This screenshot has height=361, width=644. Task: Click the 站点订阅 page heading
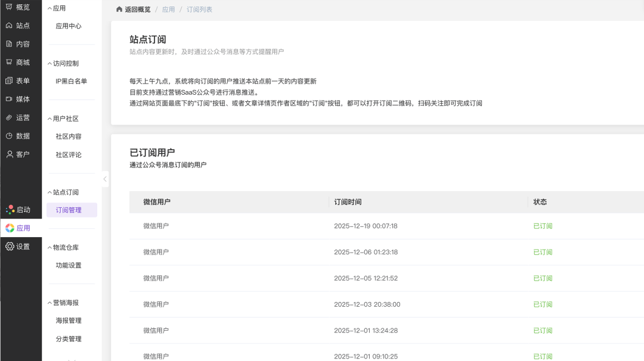tap(148, 39)
